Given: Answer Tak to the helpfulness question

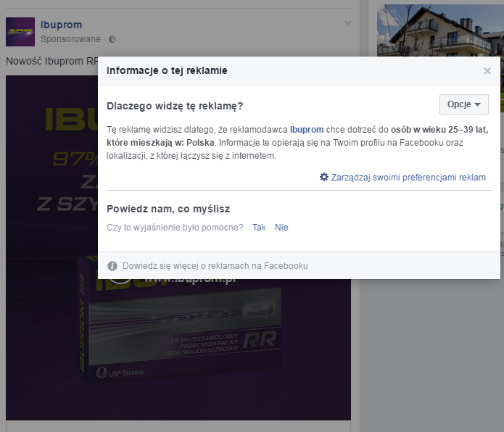Looking at the screenshot, I should tap(259, 228).
